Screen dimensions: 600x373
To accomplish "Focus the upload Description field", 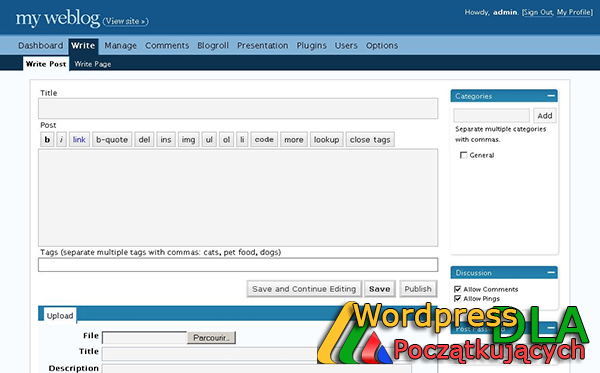I will [x=256, y=369].
